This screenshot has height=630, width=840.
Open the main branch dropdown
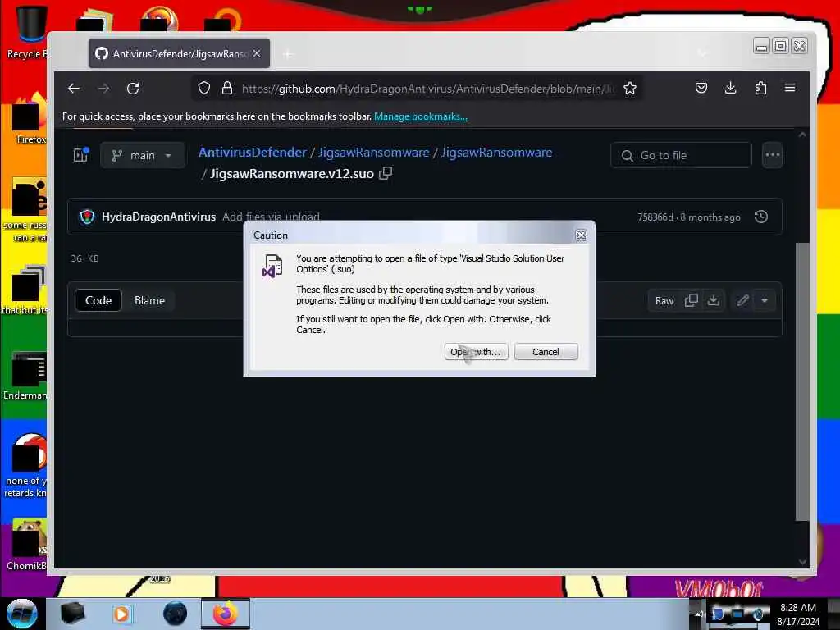click(x=143, y=155)
